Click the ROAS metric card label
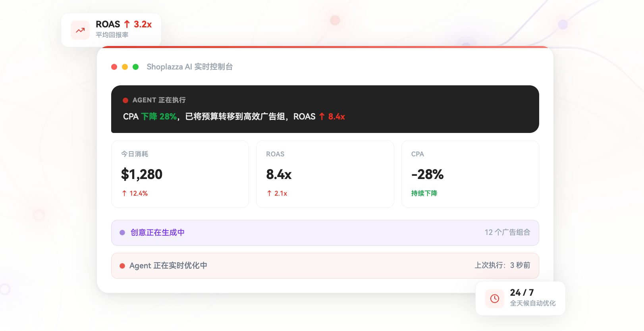This screenshot has height=331, width=644. 275,154
